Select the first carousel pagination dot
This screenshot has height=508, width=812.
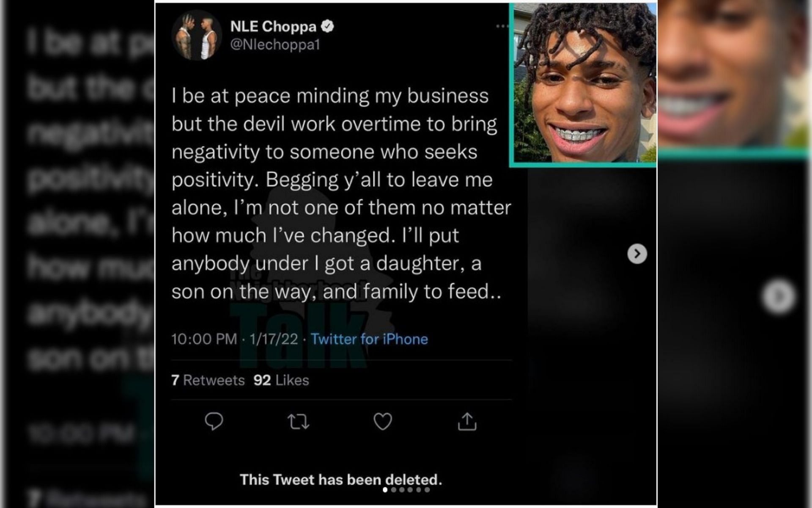[385, 490]
